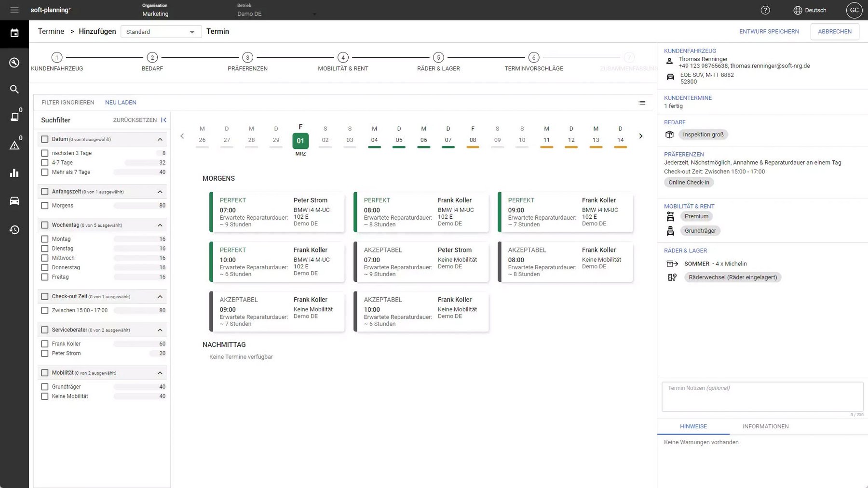Open the warnings triangle sidebar icon

(x=14, y=145)
